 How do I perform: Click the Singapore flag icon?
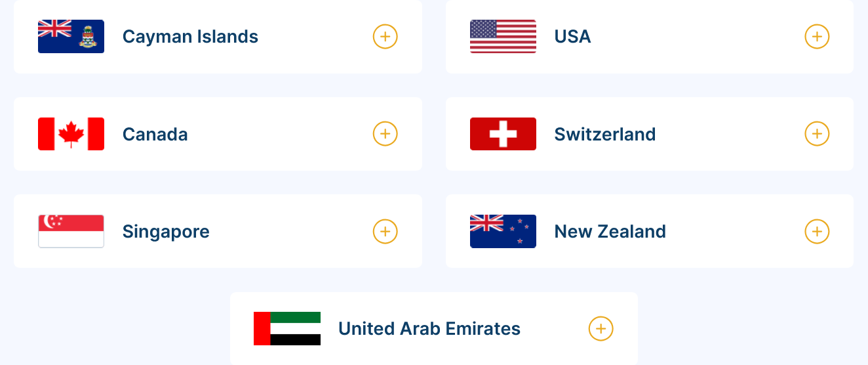point(71,231)
